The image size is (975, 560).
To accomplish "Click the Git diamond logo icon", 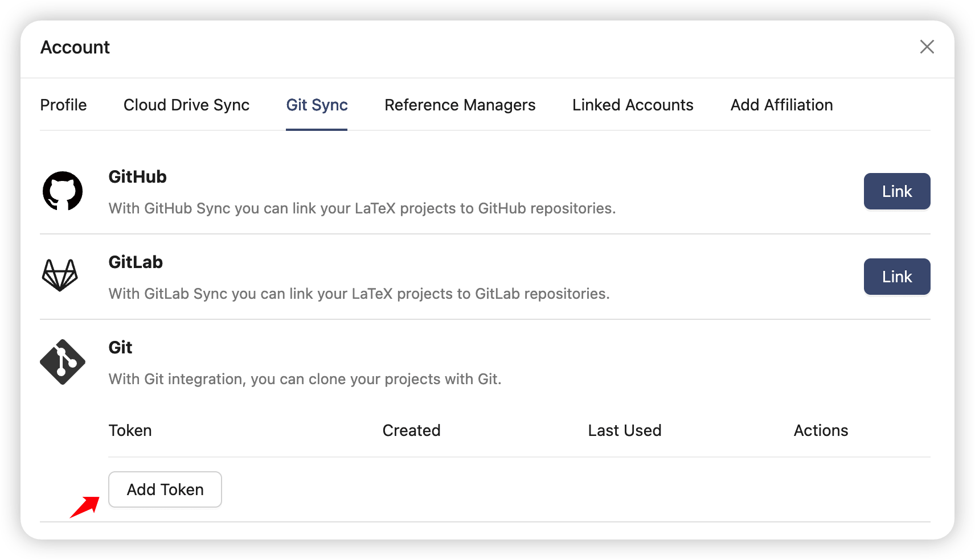I will [63, 362].
